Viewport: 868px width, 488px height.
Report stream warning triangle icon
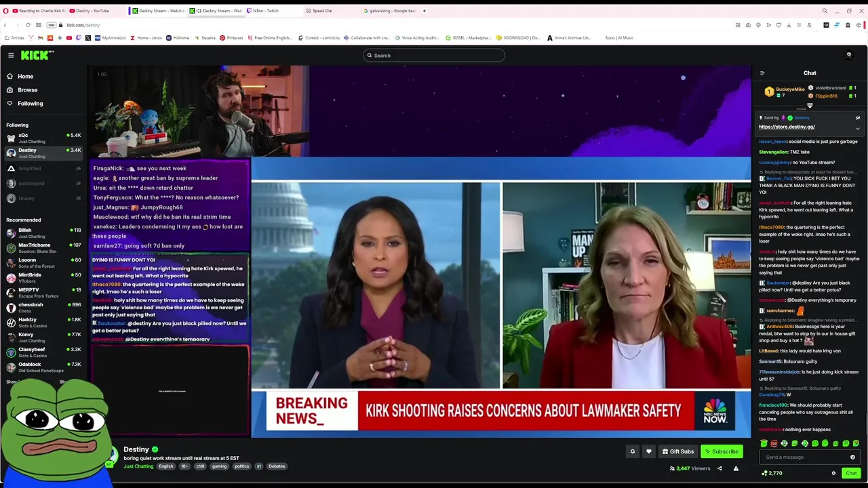tap(736, 468)
